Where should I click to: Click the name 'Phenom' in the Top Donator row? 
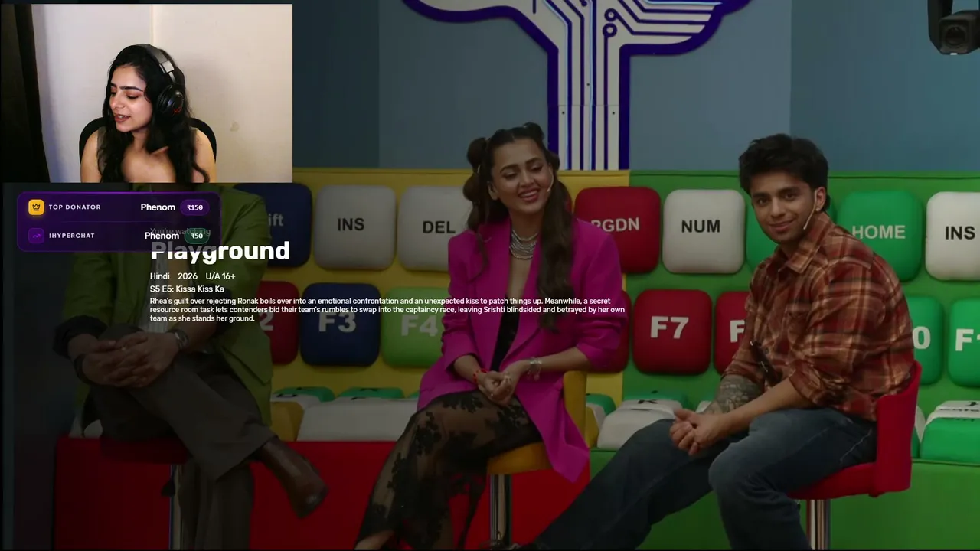tap(158, 207)
